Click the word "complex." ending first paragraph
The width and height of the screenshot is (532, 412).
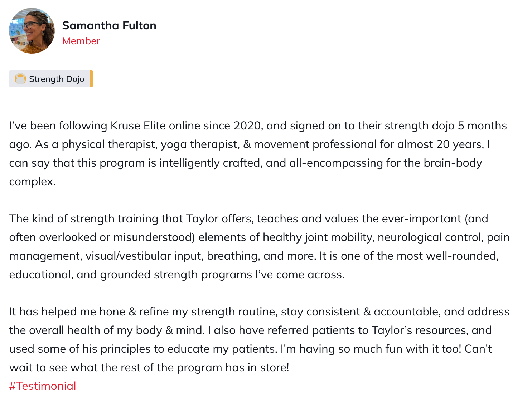(x=32, y=182)
